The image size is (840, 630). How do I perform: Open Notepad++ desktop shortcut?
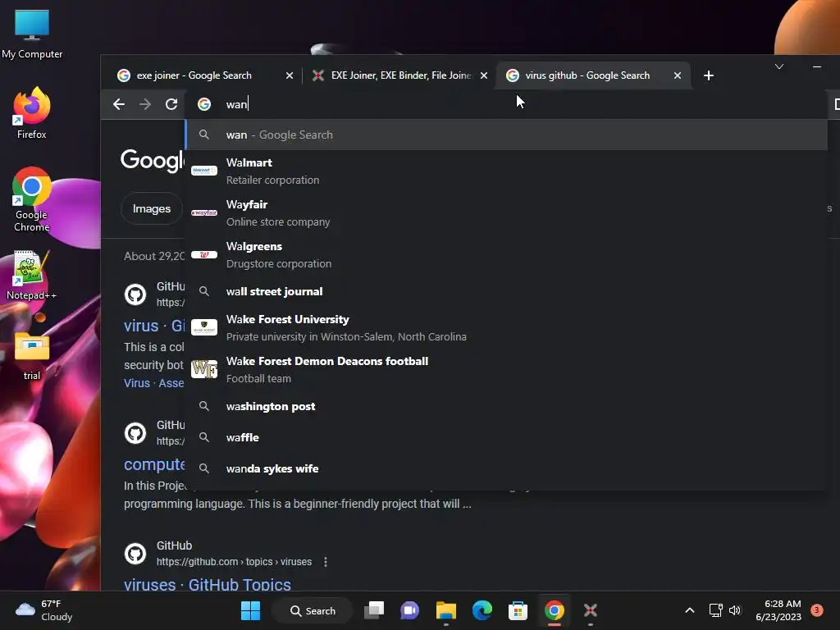tap(32, 275)
